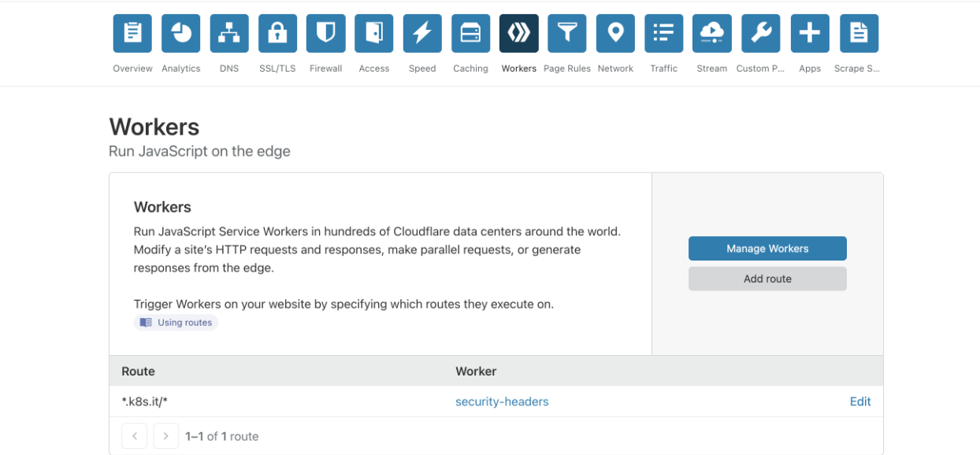Click the Run JavaScript on the edge subtitle
This screenshot has height=455, width=980.
coord(199,151)
